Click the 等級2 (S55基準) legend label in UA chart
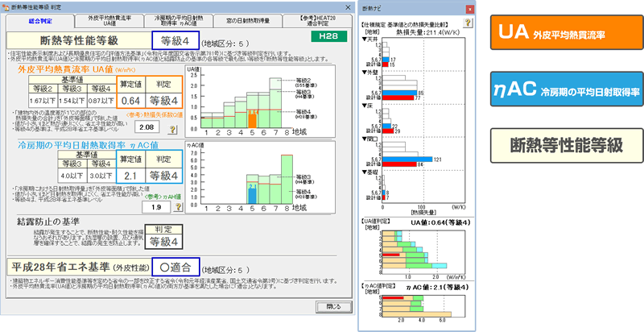Viewport: 644px width, 332px height. (x=307, y=82)
